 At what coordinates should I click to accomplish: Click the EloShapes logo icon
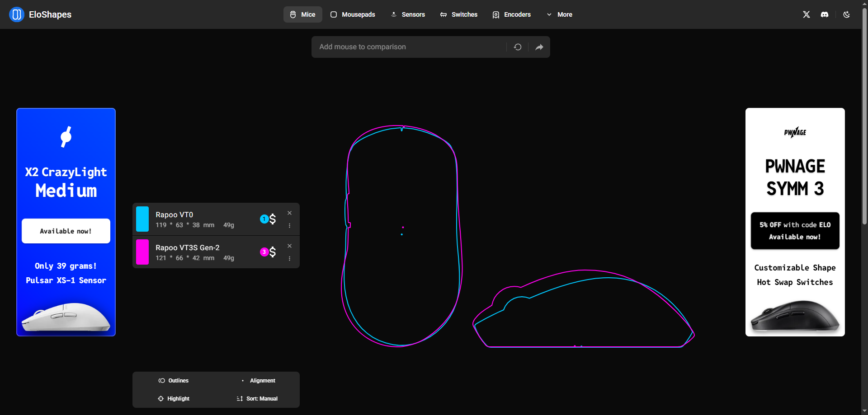click(17, 14)
